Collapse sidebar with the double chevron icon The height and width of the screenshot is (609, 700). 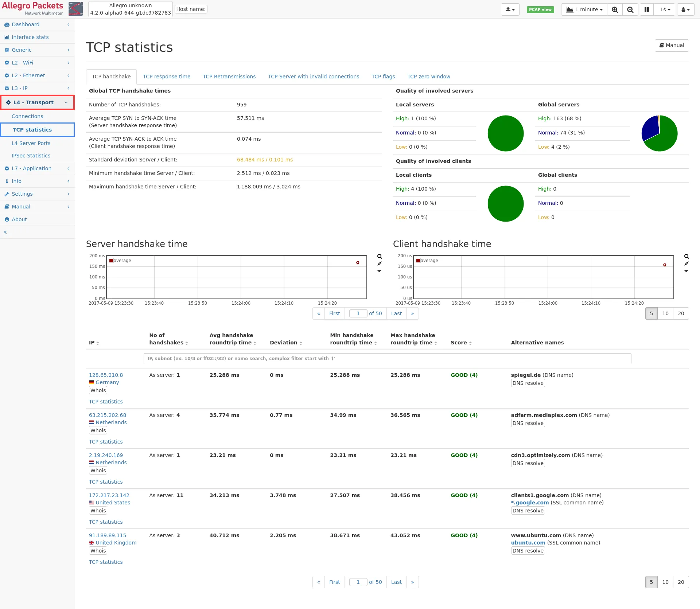click(5, 232)
